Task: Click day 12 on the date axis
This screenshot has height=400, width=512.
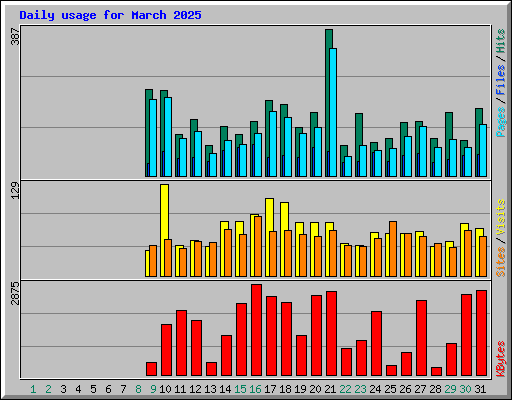Action: pyautogui.click(x=195, y=389)
